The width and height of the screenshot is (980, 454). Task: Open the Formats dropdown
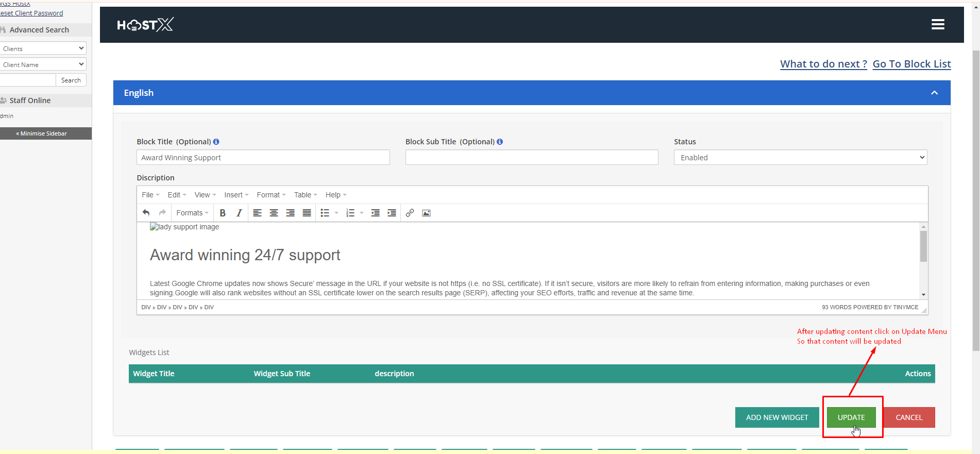(x=192, y=213)
